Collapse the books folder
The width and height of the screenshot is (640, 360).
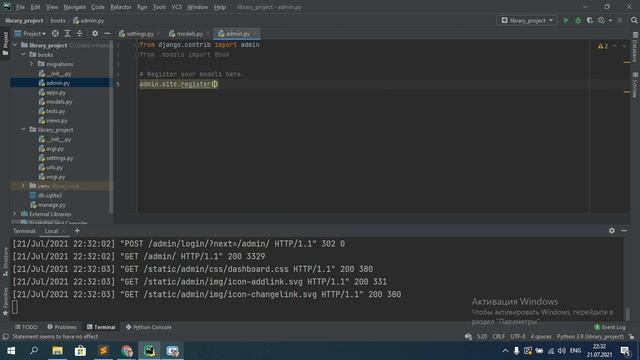pyautogui.click(x=23, y=54)
